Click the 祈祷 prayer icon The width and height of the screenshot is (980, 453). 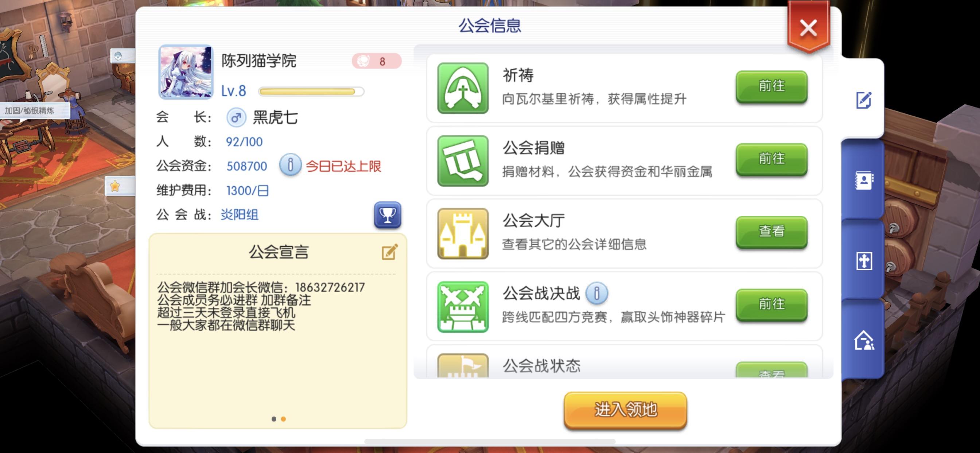point(463,88)
